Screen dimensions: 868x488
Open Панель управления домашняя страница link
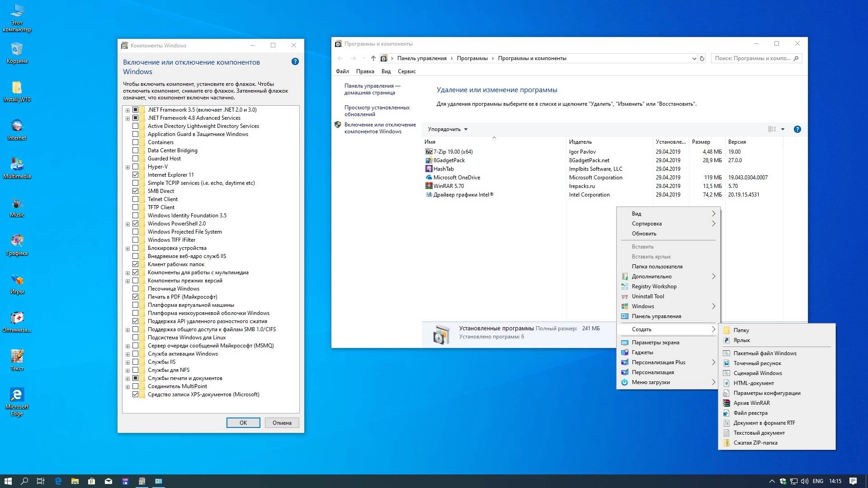[x=372, y=89]
